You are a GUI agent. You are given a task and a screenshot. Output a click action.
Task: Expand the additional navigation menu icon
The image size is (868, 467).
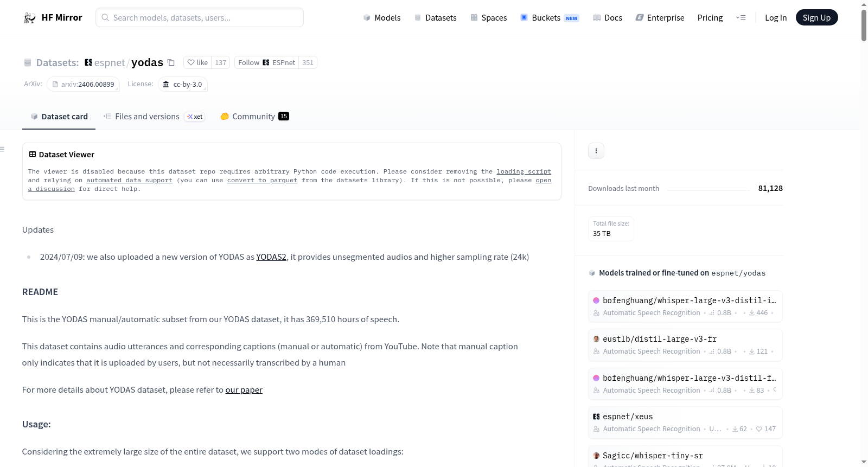point(741,17)
